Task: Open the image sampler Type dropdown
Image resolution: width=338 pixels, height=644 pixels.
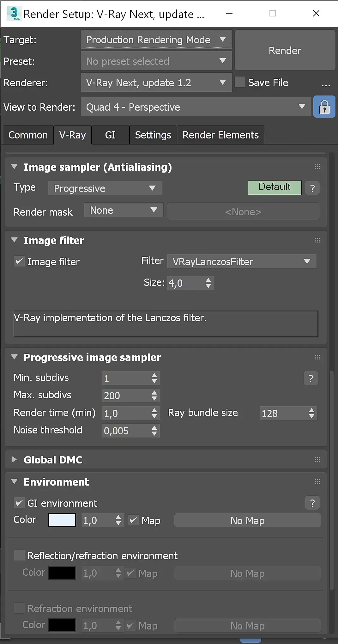Action: (105, 188)
